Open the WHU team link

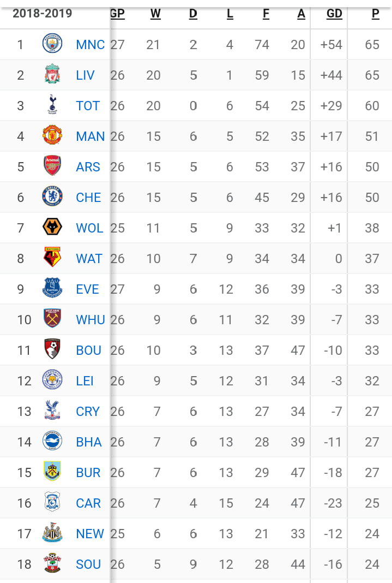91,320
